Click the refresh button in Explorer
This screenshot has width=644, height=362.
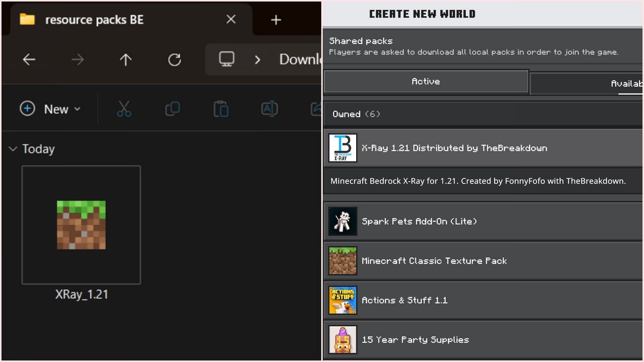175,59
